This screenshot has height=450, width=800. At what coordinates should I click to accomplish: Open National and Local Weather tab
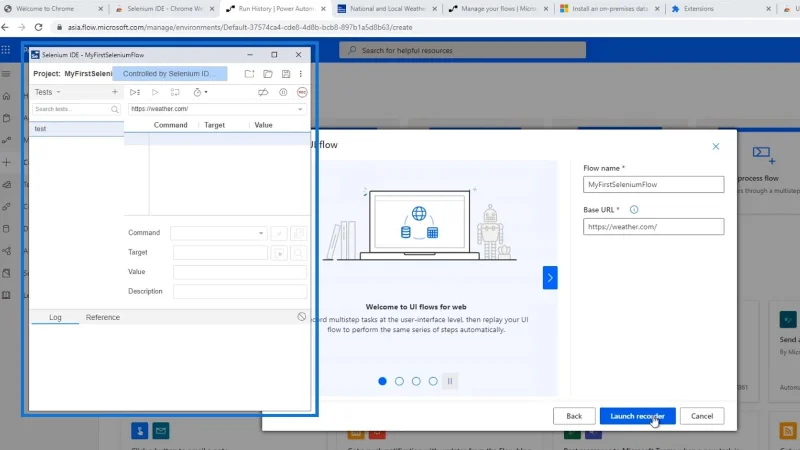pyautogui.click(x=386, y=9)
